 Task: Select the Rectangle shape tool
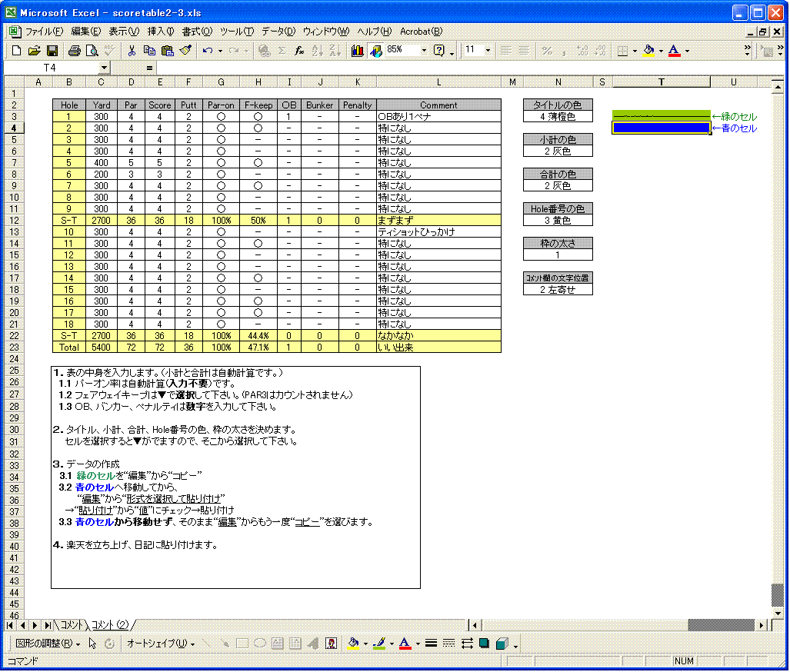242,643
